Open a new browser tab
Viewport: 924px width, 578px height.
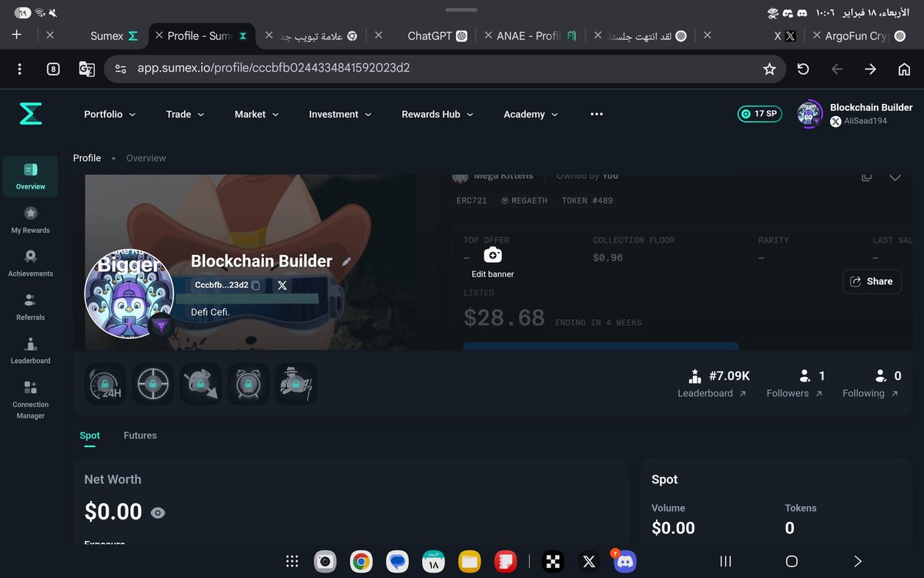click(17, 35)
